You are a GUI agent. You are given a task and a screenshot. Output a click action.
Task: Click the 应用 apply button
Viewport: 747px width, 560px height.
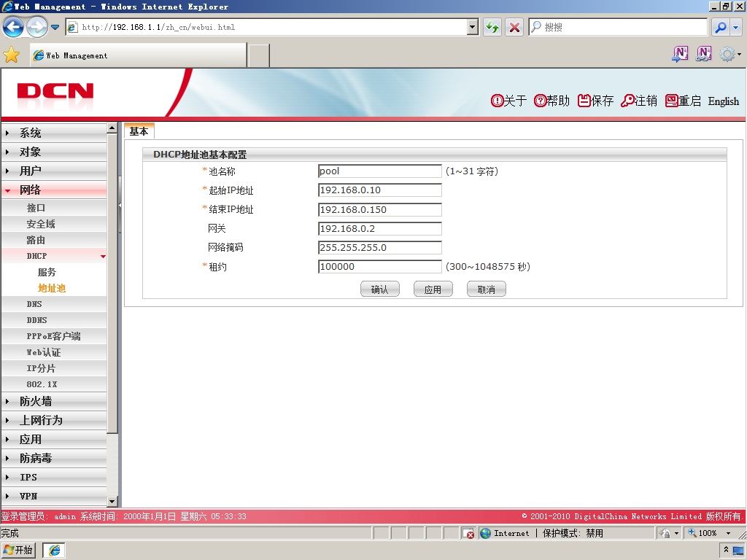point(433,289)
